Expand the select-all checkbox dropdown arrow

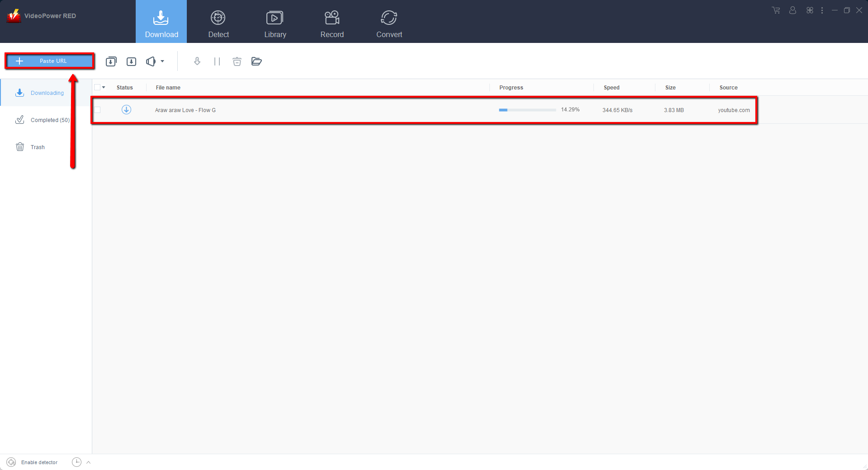click(104, 87)
